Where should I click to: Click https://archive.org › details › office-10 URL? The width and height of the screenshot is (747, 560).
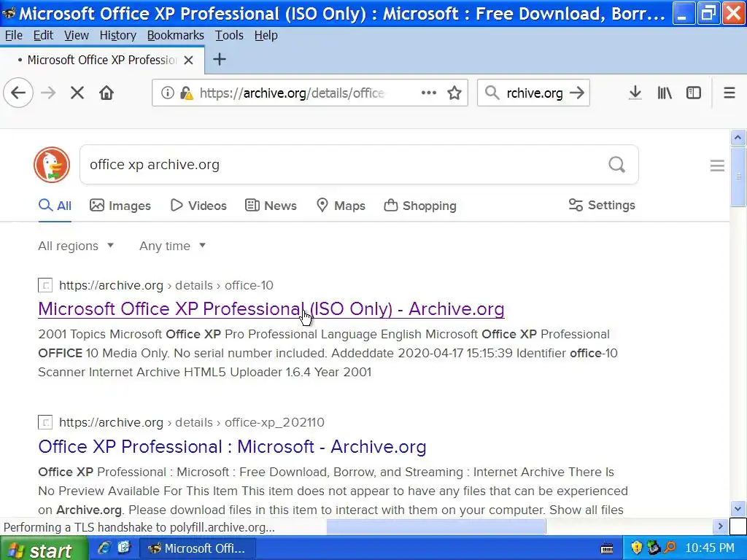[x=166, y=285]
